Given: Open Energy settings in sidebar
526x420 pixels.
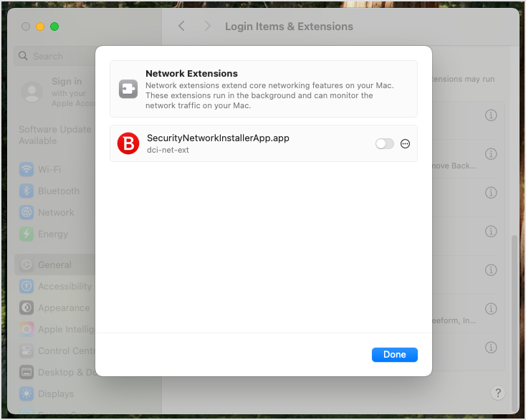Looking at the screenshot, I should [x=55, y=234].
